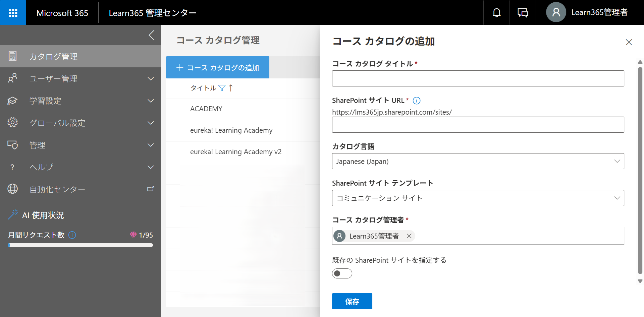Expand the 学習設定 menu chevron
Image resolution: width=644 pixels, height=317 pixels.
click(x=151, y=101)
